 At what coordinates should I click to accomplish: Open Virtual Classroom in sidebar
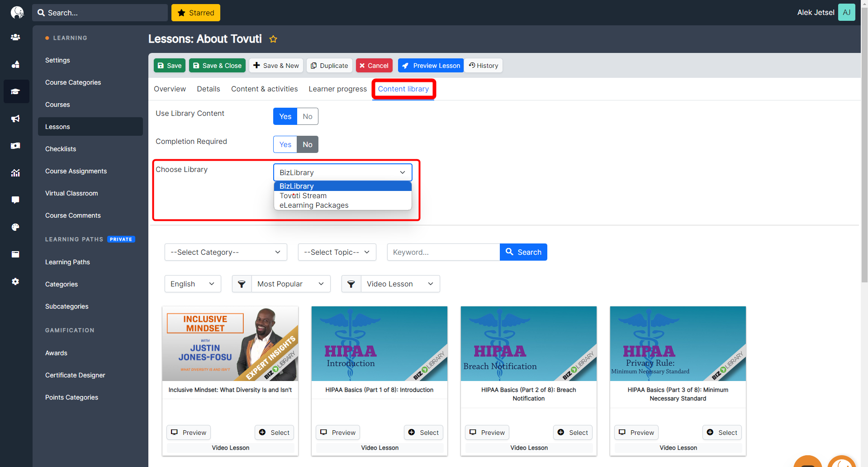click(71, 193)
